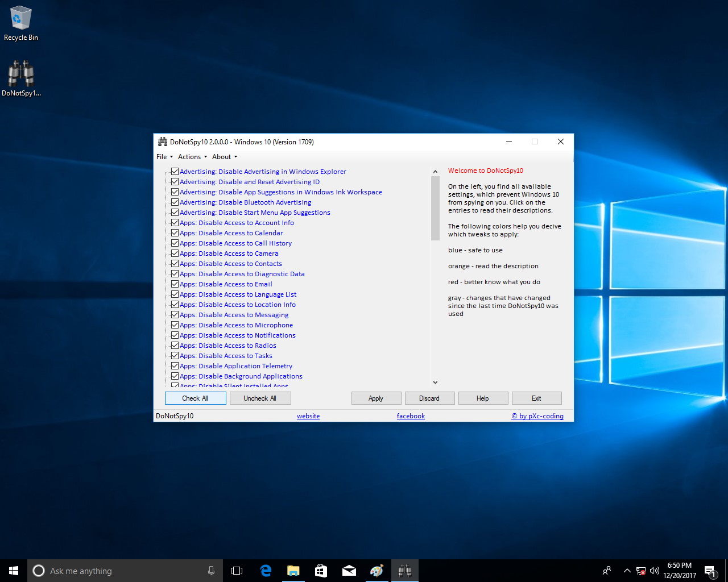Open File Explorer from the taskbar
Viewport: 728px width, 582px height.
click(293, 571)
